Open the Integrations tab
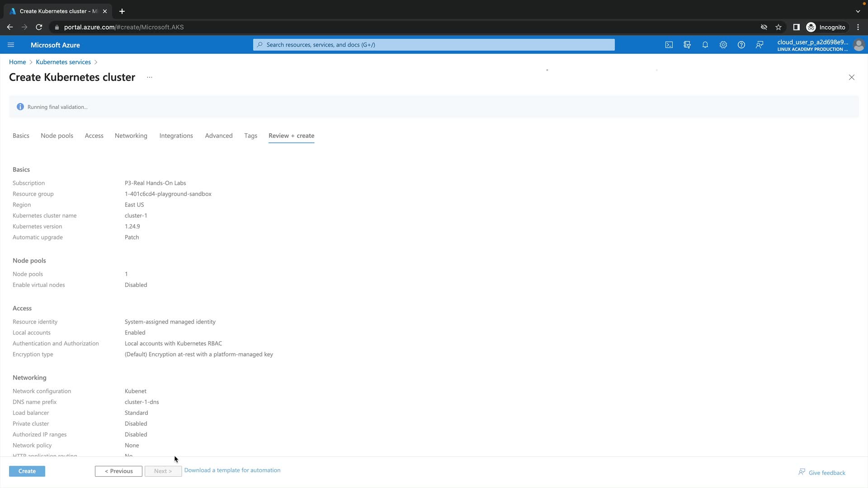This screenshot has height=488, width=868. click(x=176, y=136)
